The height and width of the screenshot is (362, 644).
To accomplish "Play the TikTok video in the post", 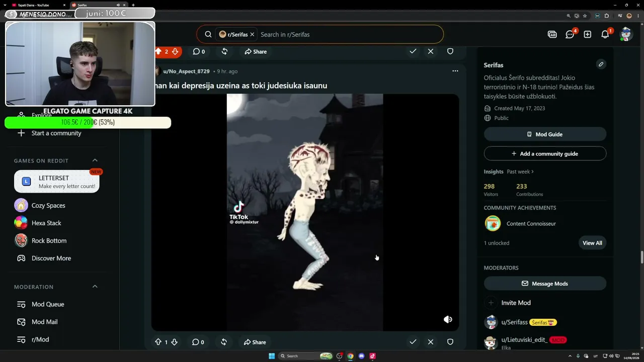I will (x=305, y=212).
